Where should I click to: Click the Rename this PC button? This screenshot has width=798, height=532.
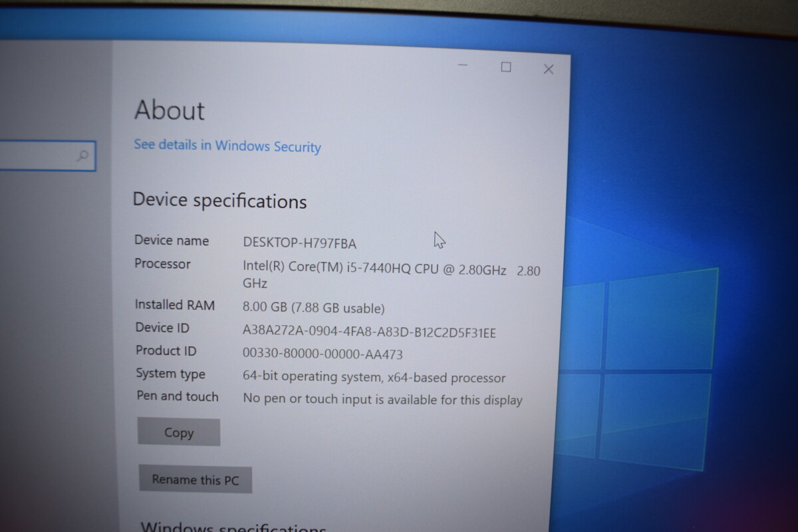196,479
